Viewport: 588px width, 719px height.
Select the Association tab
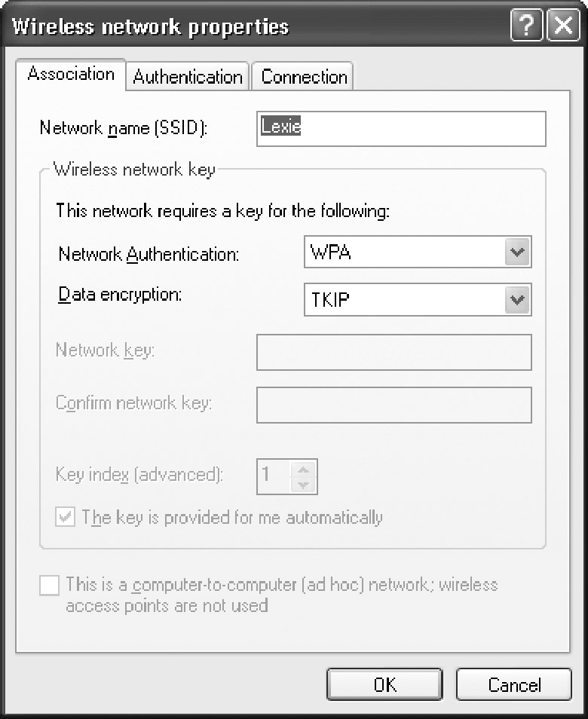71,74
